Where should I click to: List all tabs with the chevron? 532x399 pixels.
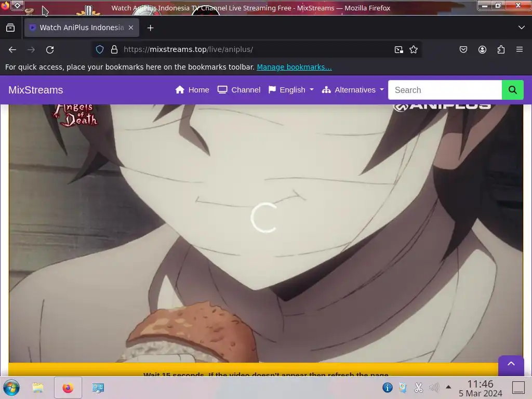(522, 28)
